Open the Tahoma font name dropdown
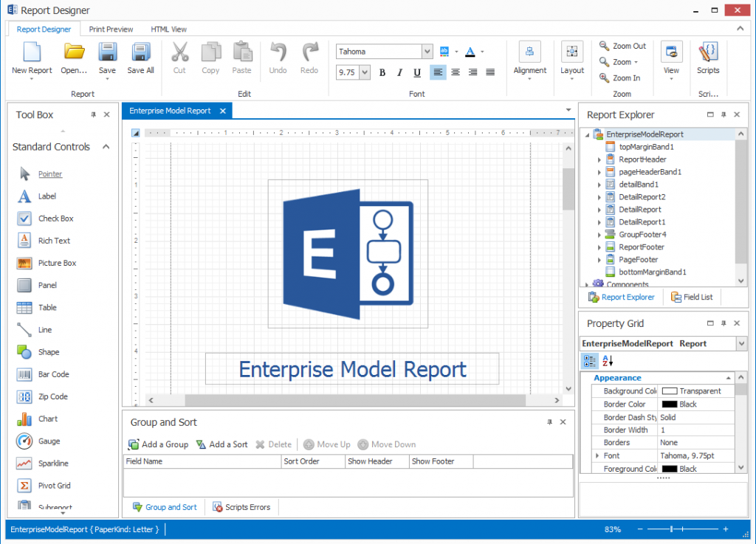This screenshot has height=544, width=756. pyautogui.click(x=427, y=52)
